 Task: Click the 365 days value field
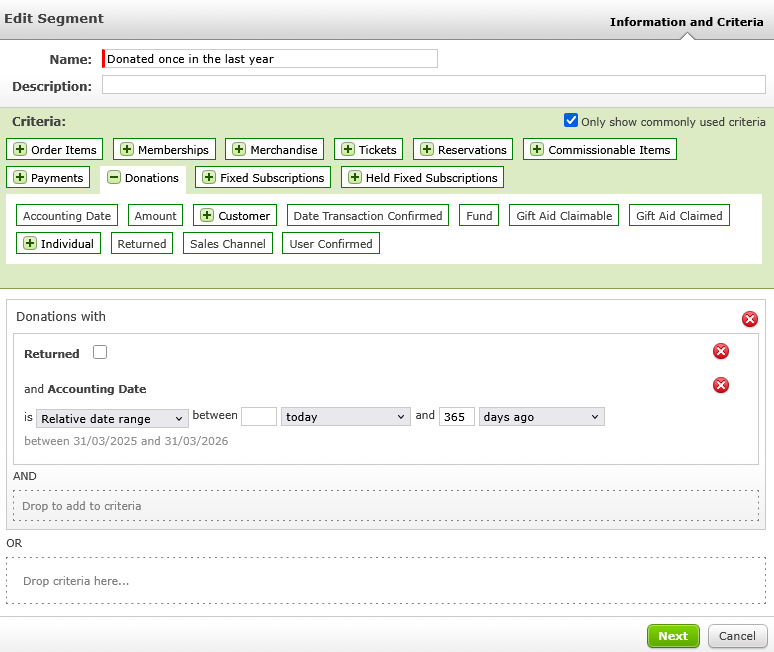(x=456, y=417)
